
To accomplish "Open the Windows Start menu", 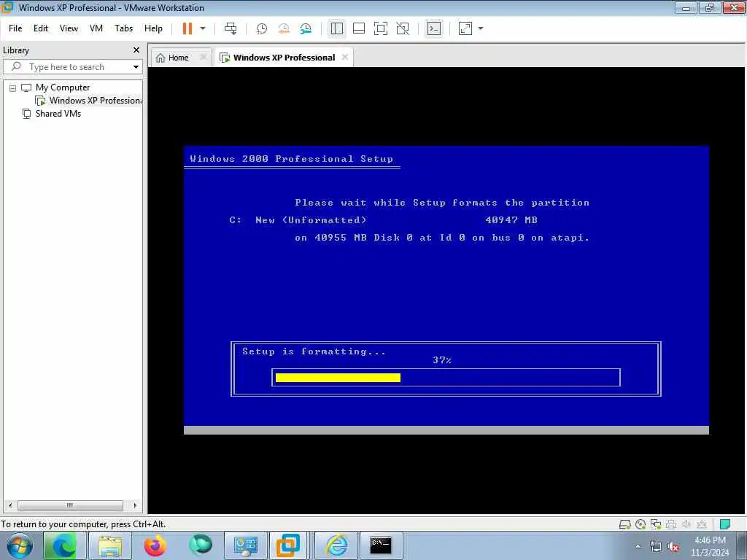I will coord(20,545).
